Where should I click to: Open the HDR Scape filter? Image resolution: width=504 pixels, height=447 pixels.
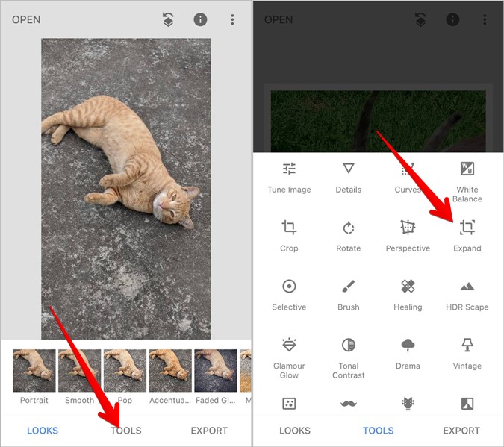[467, 295]
